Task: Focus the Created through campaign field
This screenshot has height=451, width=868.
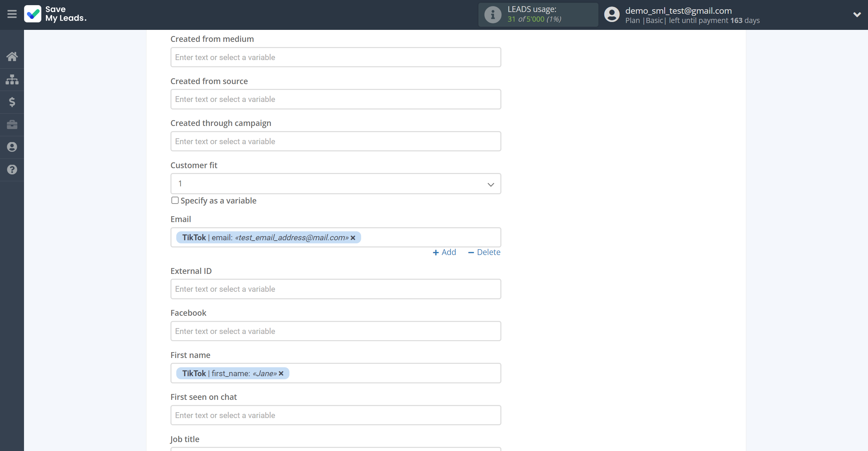Action: (x=336, y=141)
